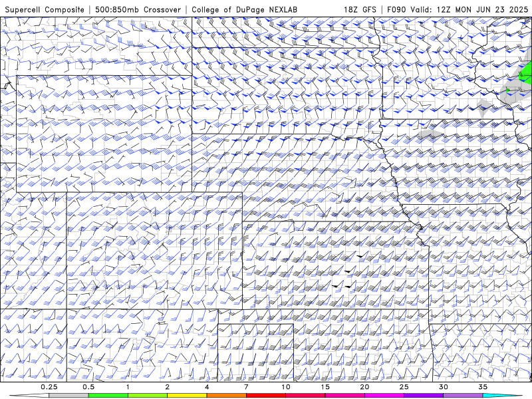This screenshot has height=399, width=532.
Task: Click the "College of DuPage NEXLAB" text
Action: tap(244, 9)
